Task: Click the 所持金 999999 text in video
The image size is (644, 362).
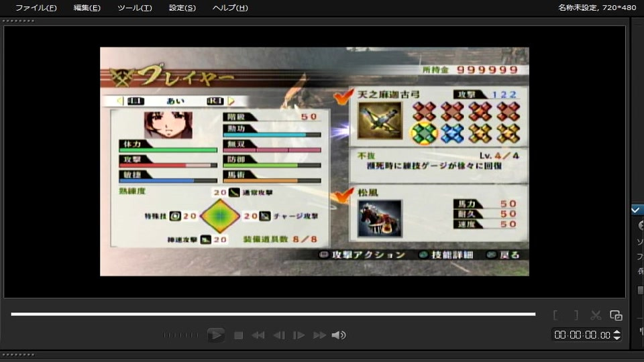Action: (470, 70)
